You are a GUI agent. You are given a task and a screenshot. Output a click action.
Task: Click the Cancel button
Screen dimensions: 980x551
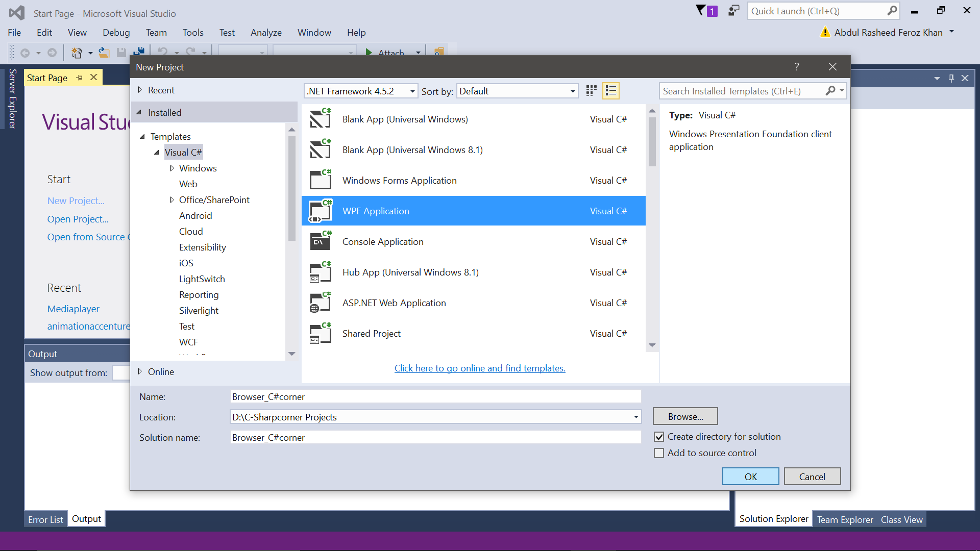coord(812,477)
